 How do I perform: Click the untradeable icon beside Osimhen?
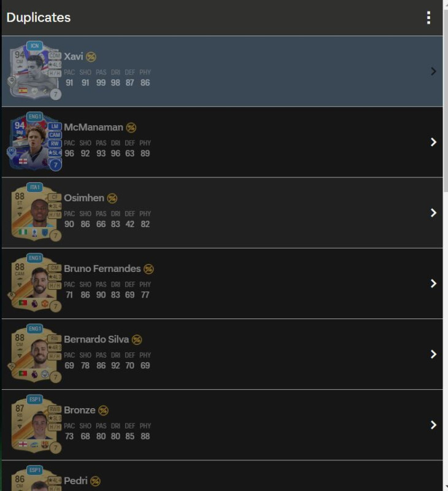click(112, 198)
